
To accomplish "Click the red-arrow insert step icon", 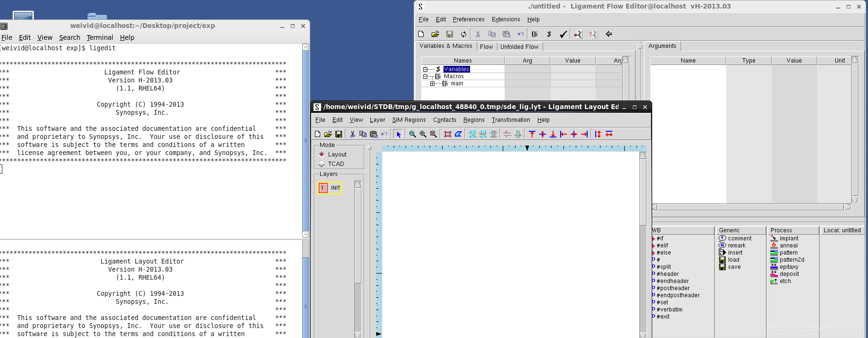I will [x=578, y=34].
